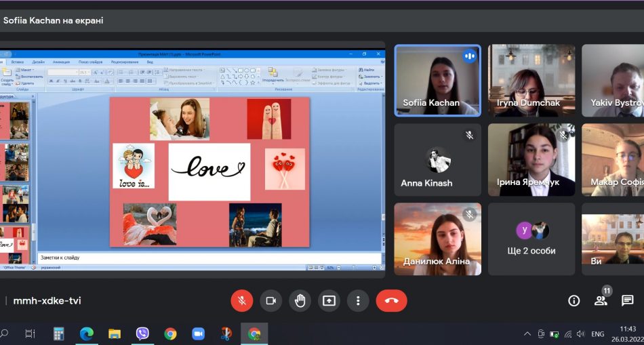Switch to the 'Вставка' ribbon tab
The image size is (644, 345).
pos(18,62)
